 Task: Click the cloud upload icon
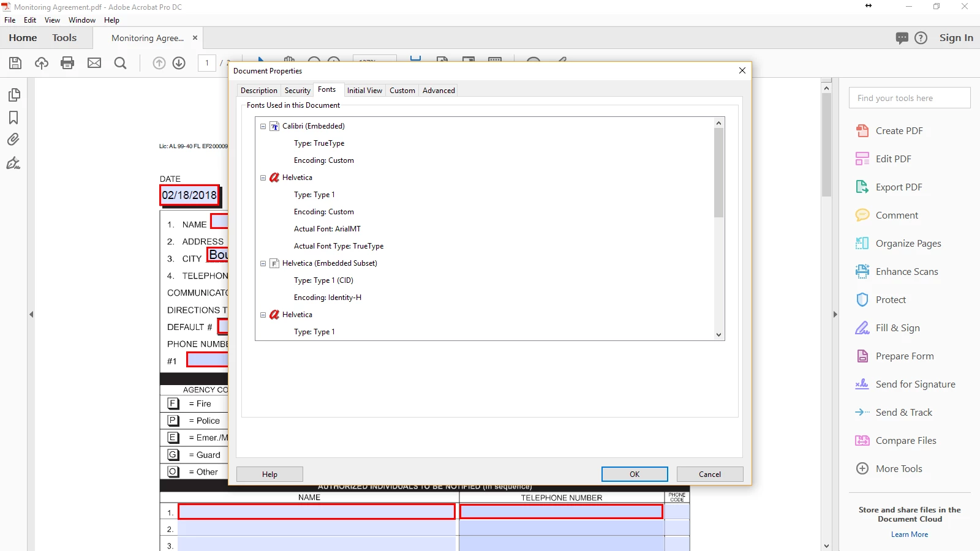coord(42,63)
